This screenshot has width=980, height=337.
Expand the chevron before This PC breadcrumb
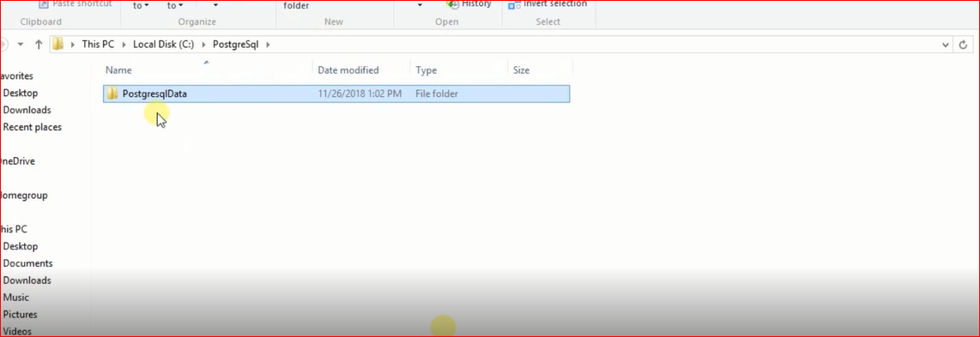pos(72,45)
